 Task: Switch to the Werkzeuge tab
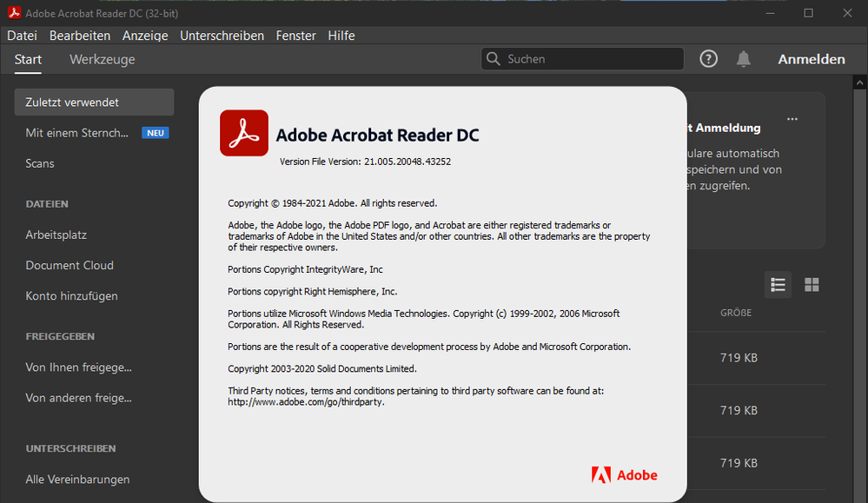102,59
